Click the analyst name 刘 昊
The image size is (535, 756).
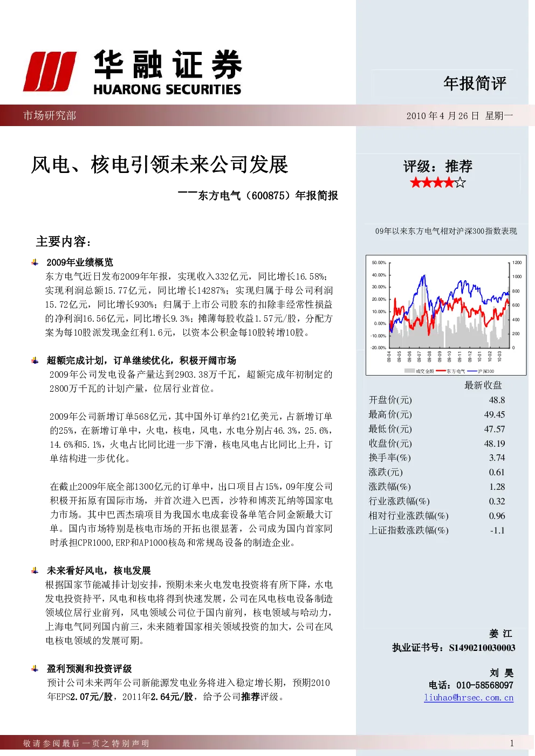(x=502, y=673)
